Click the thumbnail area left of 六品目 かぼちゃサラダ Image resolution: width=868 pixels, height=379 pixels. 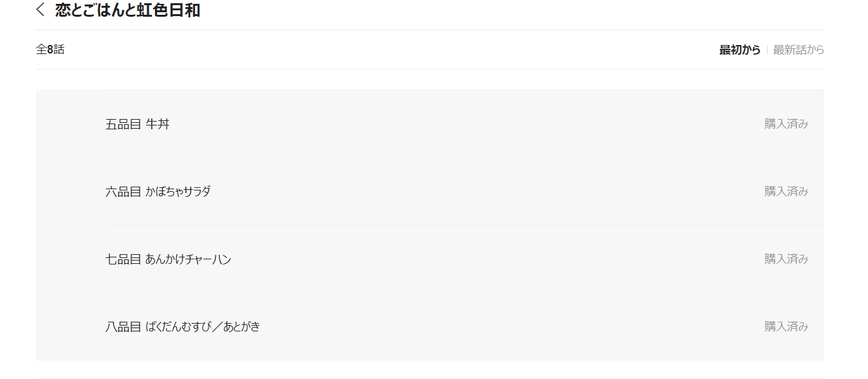point(71,192)
